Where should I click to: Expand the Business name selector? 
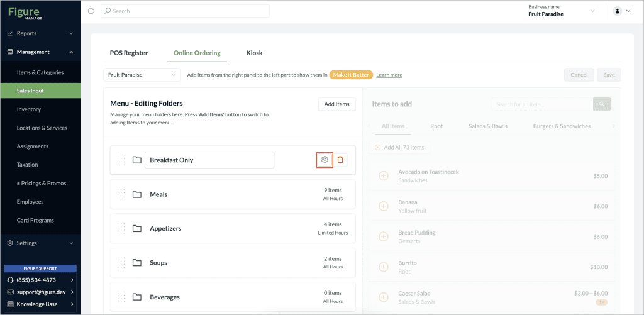pyautogui.click(x=562, y=11)
